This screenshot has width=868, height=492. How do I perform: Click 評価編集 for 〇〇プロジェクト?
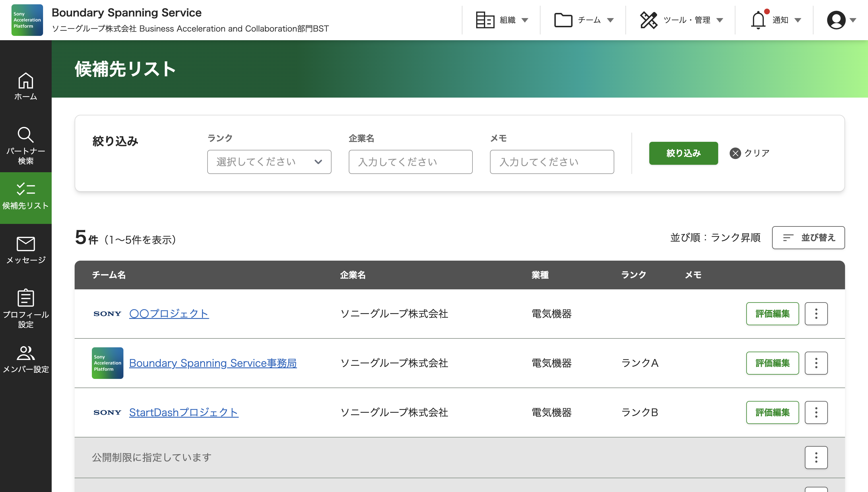click(x=772, y=313)
